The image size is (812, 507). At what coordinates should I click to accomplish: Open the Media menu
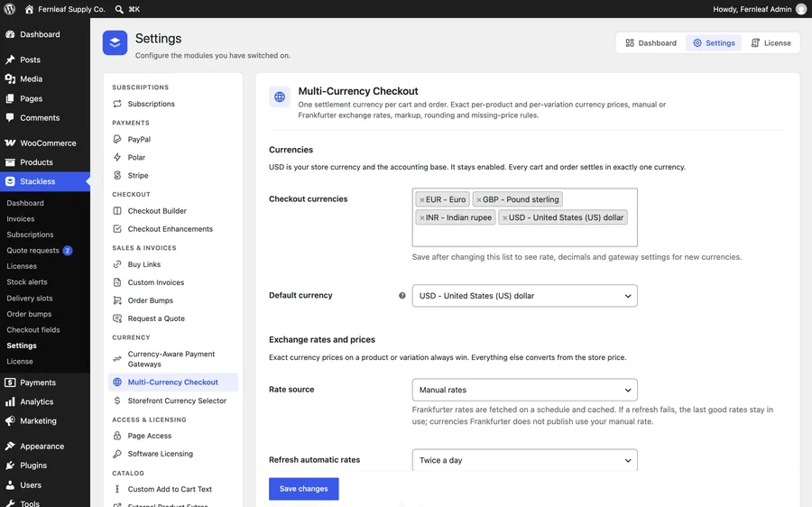45,78
